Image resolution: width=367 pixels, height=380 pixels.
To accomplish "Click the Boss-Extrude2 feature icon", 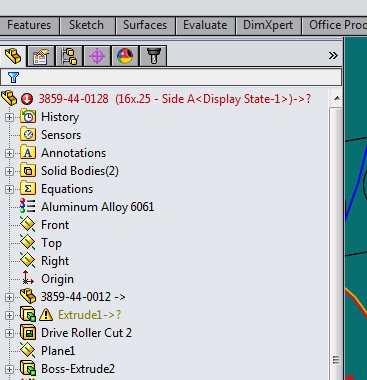I will [28, 368].
